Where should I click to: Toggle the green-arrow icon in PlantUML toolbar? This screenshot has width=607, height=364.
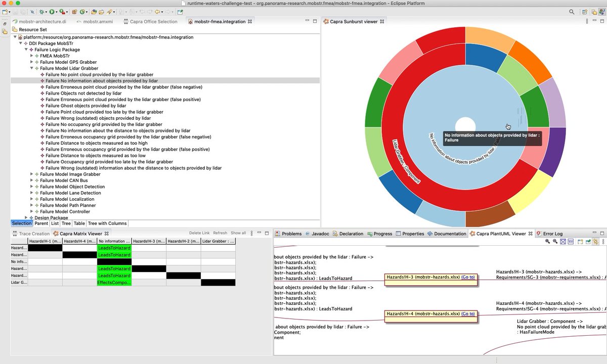tap(588, 242)
